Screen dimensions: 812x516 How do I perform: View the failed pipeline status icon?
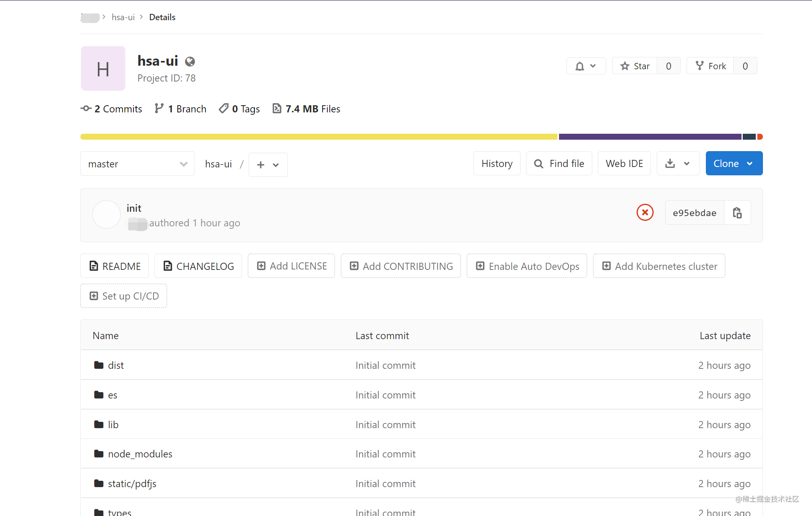(x=645, y=212)
